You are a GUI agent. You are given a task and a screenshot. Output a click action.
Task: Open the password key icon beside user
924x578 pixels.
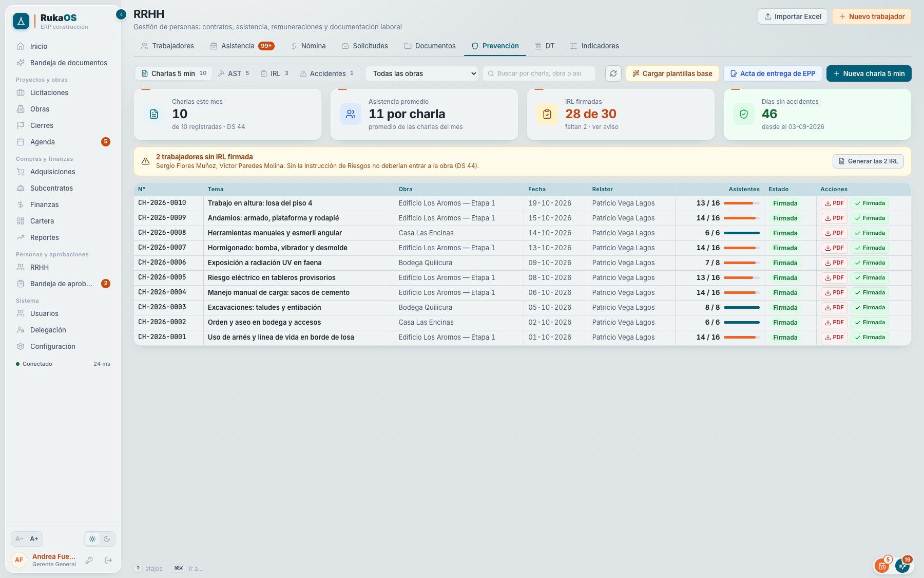89,560
